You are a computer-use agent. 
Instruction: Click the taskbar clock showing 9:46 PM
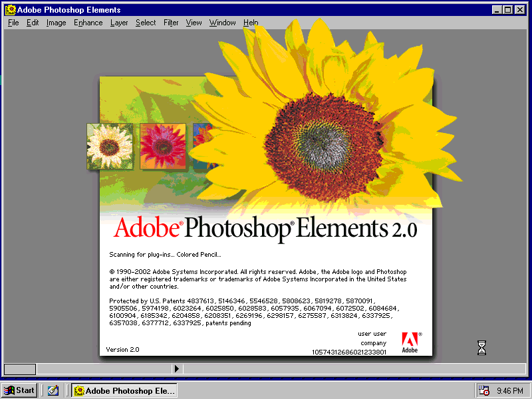510,391
